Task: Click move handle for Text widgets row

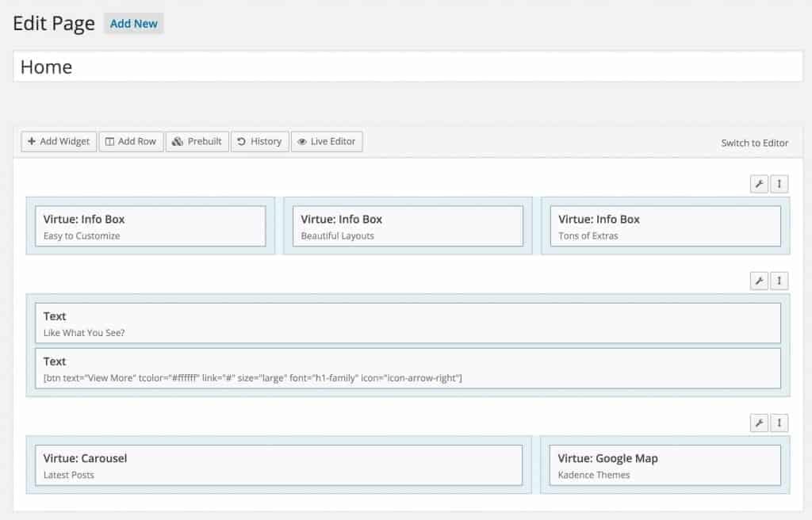Action: click(x=779, y=281)
